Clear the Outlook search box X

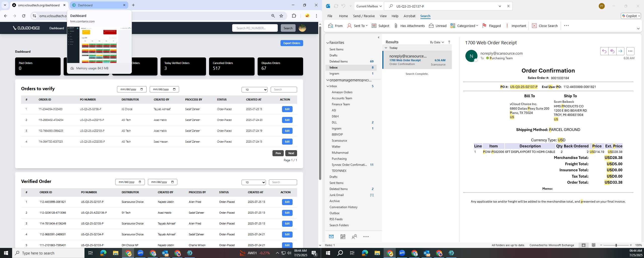coord(508,6)
